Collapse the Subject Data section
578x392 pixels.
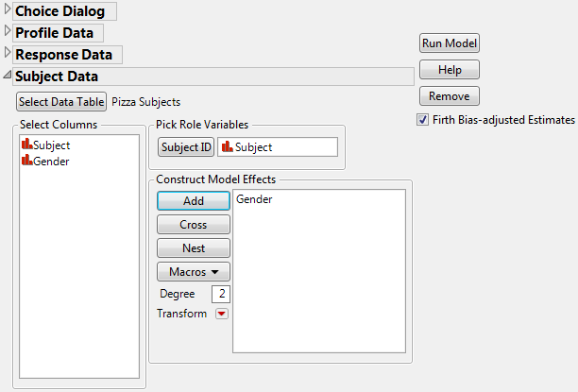click(x=8, y=76)
